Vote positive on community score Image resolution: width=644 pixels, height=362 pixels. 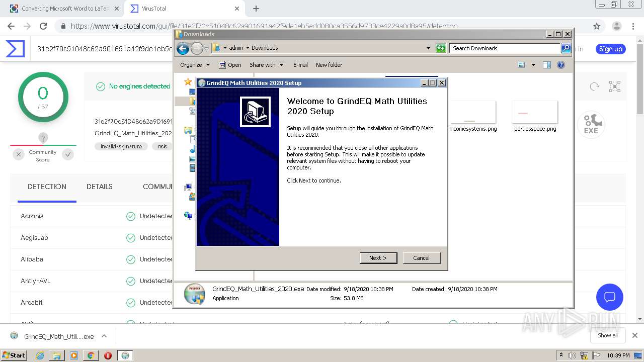(68, 154)
